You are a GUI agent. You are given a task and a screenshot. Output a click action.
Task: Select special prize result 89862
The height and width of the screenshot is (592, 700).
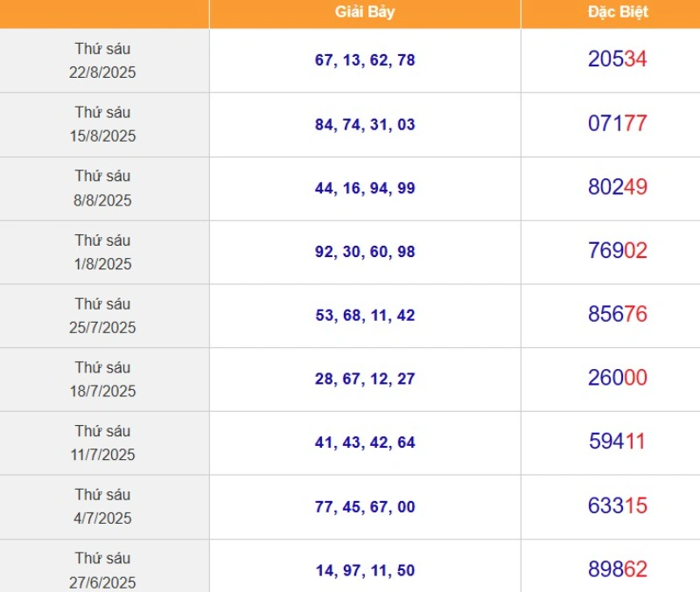tap(617, 570)
